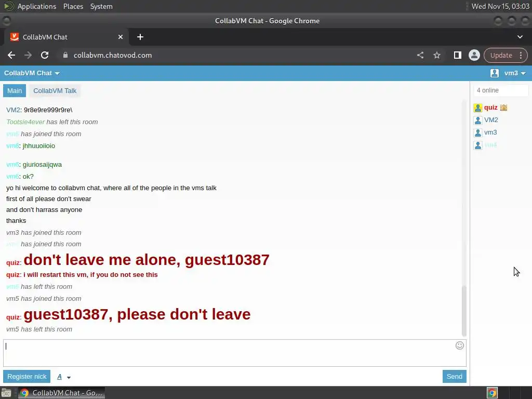Select the CollabVM Chat browser tab
The height and width of the screenshot is (399, 532).
point(66,37)
